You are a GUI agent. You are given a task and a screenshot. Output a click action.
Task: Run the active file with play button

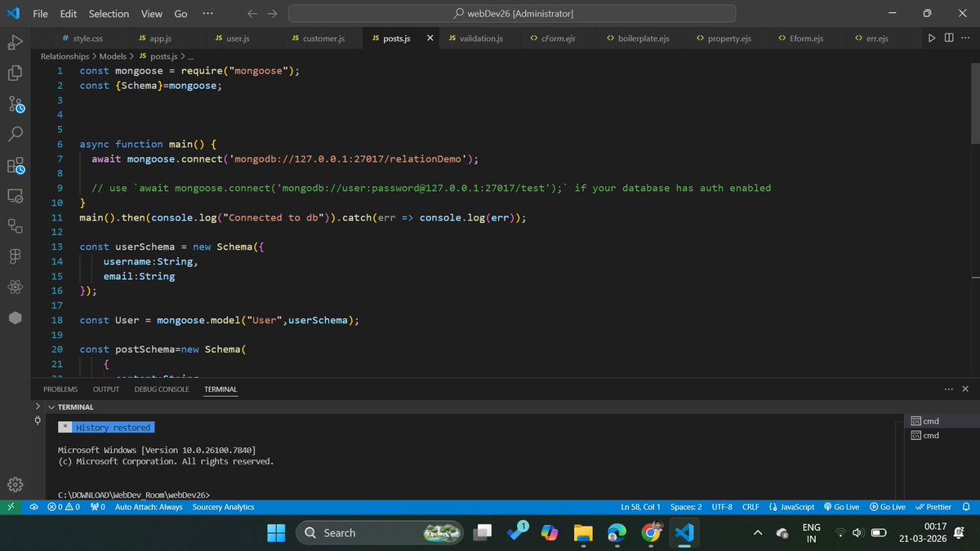[932, 38]
